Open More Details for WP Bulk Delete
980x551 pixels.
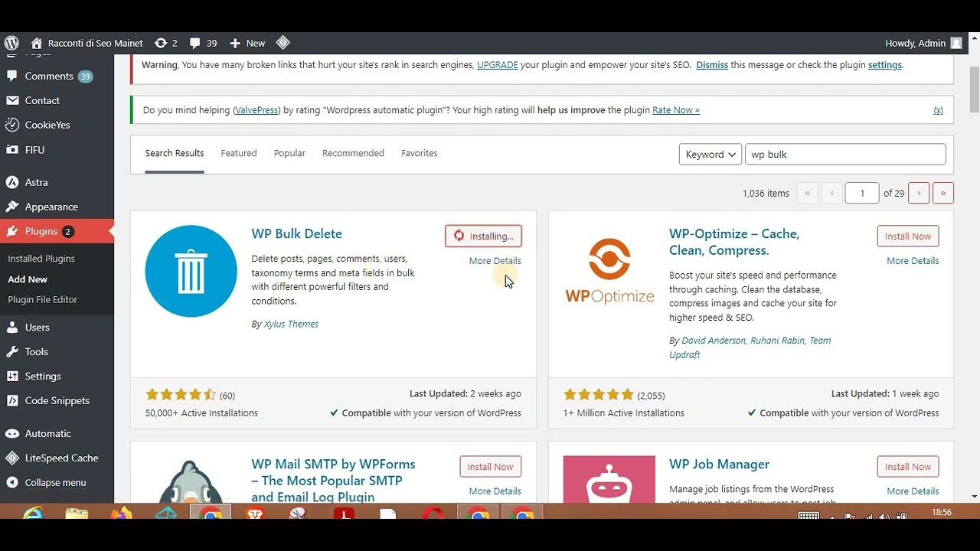point(495,261)
